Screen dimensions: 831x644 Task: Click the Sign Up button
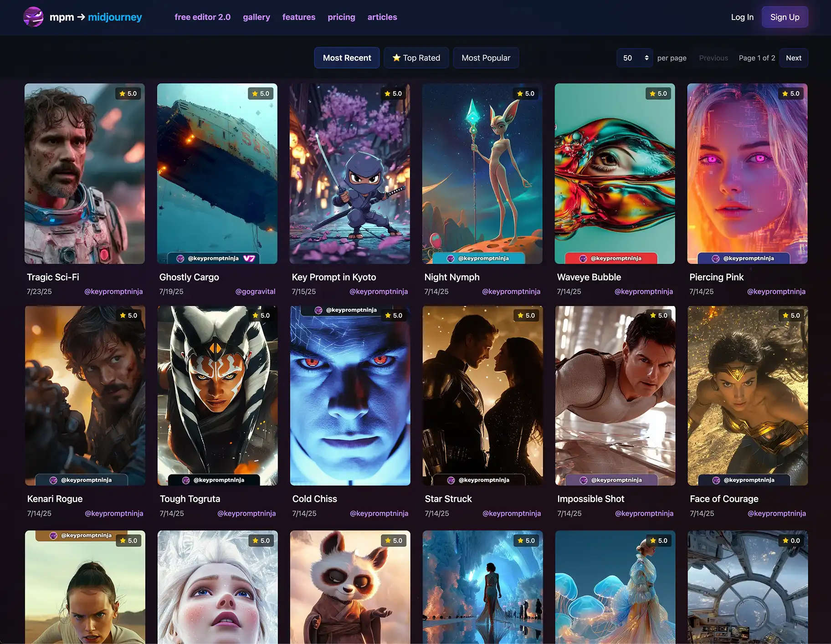(785, 17)
